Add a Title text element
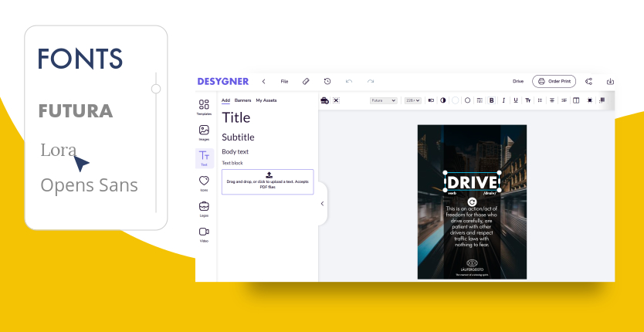The width and height of the screenshot is (644, 332). pos(236,118)
